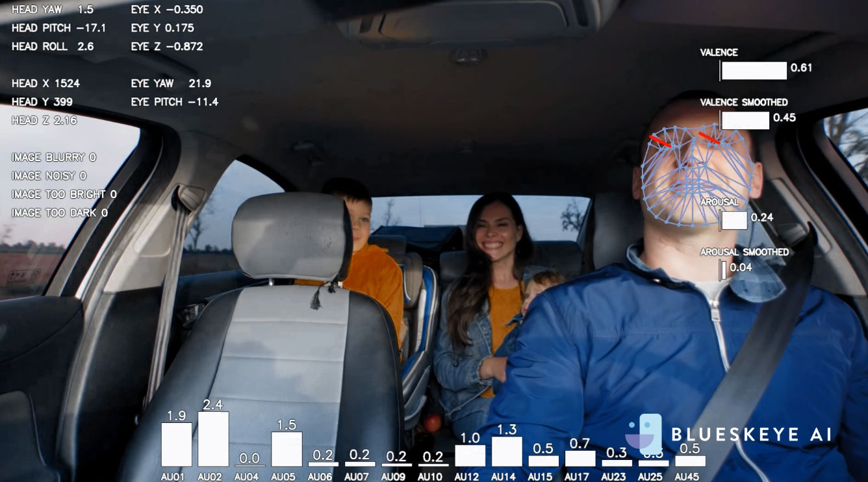Click the Valence bar reading 0.61
The image size is (868, 482).
[754, 70]
